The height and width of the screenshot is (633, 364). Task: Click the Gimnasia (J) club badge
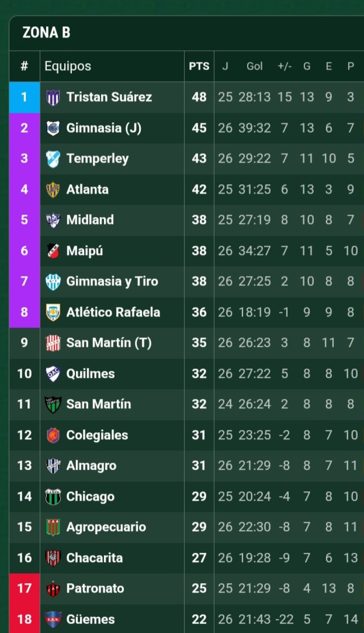click(x=53, y=128)
